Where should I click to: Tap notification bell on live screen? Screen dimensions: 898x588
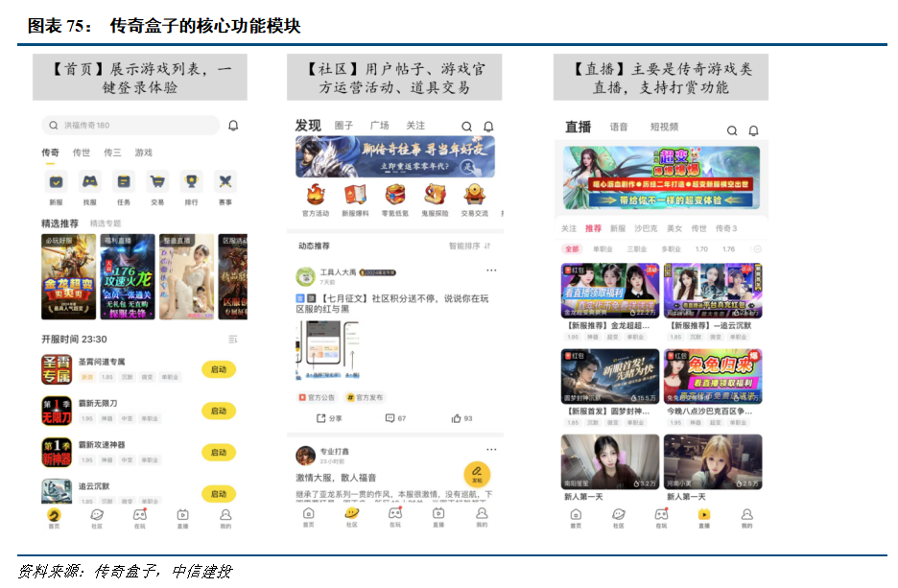point(754,130)
